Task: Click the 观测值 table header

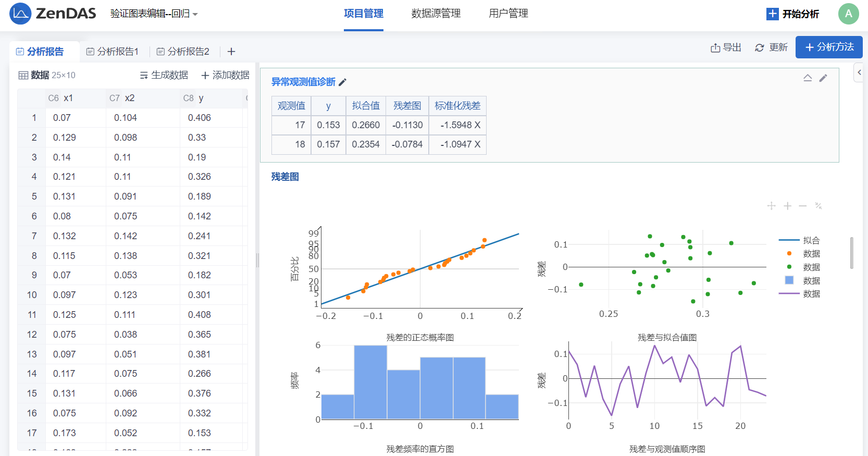Action: 291,106
